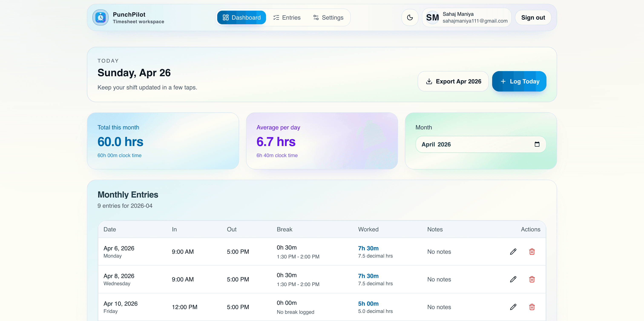Click '9 entries for 2026-04' subtitle
This screenshot has height=321, width=644.
tap(125, 206)
